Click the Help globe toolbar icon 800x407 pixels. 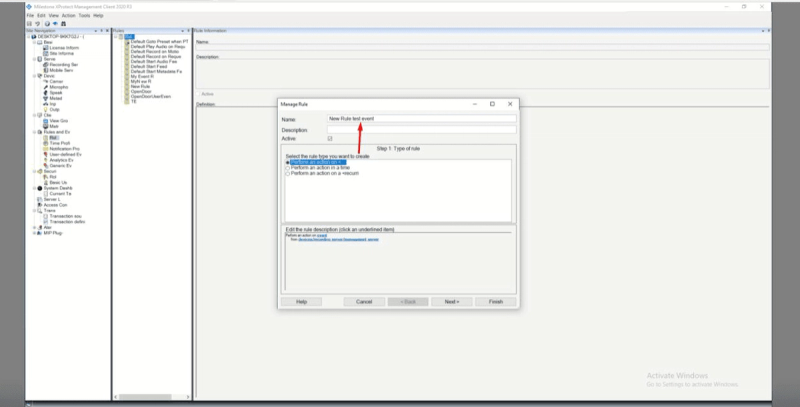(x=47, y=23)
